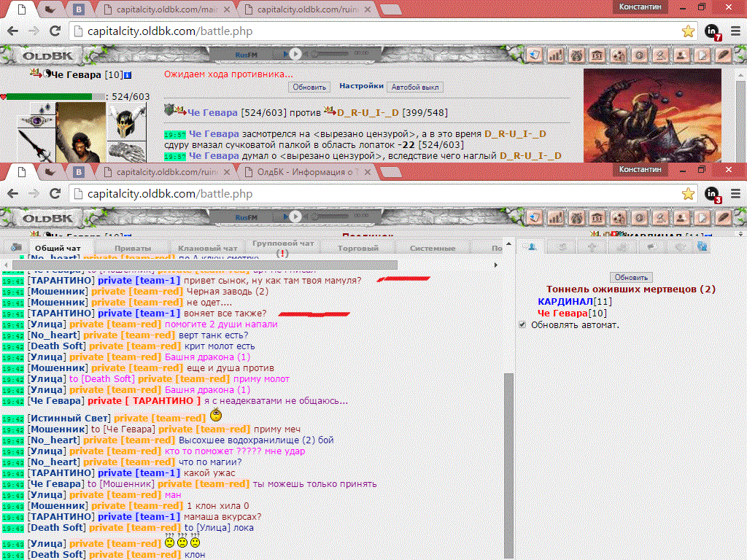747x560 pixels.
Task: Click the 'Автобой выкл' button
Action: click(415, 87)
